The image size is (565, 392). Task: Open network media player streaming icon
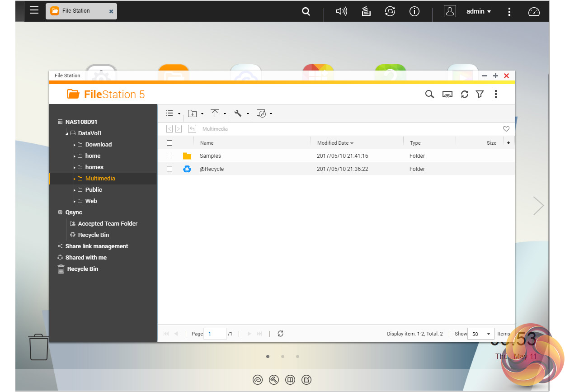point(447,94)
